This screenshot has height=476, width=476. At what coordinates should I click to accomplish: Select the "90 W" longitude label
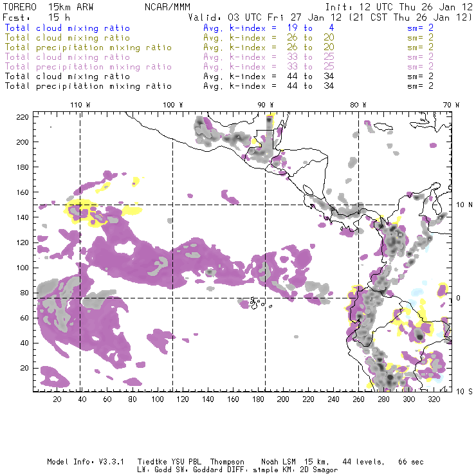(266, 105)
